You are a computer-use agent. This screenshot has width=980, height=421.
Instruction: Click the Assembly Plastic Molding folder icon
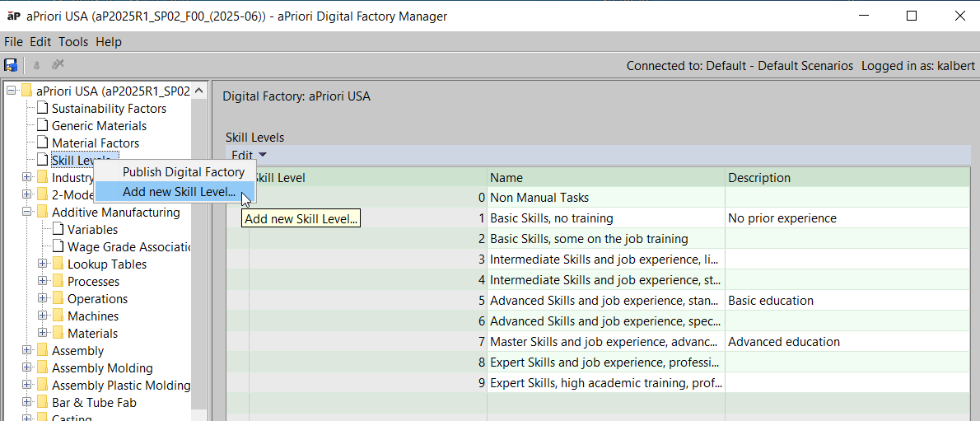(x=42, y=386)
